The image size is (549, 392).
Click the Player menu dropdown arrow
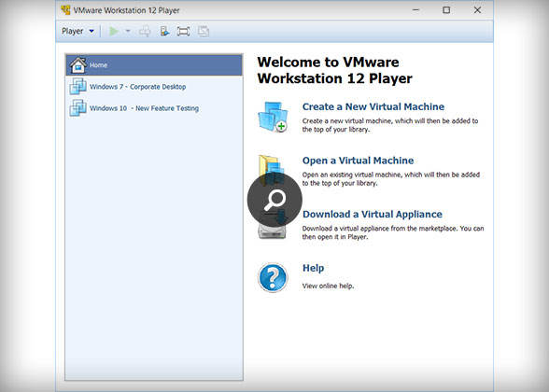point(91,31)
